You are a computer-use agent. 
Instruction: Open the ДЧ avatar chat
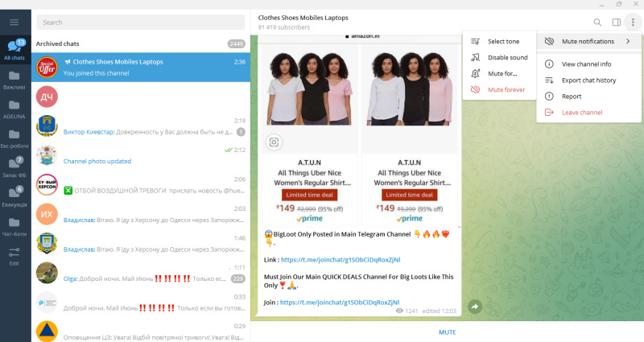click(140, 97)
